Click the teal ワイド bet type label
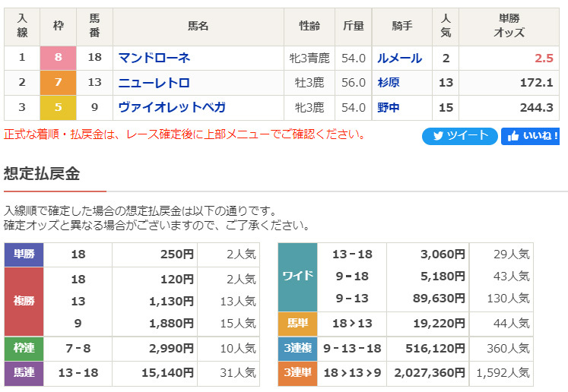Viewport: 568px width, 392px height. 297,276
